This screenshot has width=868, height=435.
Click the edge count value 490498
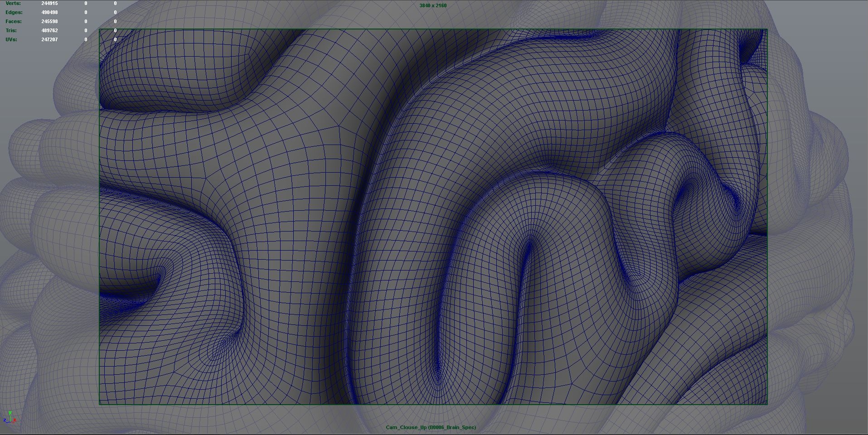(x=49, y=12)
